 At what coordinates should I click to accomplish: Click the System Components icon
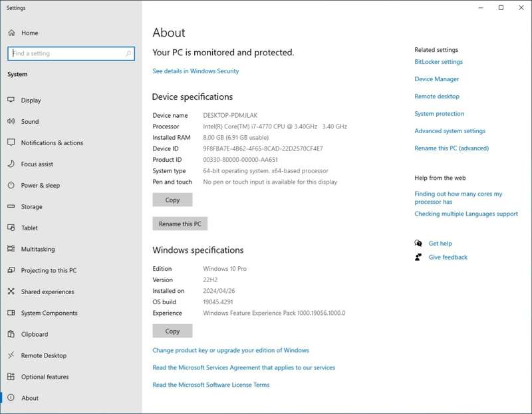[11, 313]
